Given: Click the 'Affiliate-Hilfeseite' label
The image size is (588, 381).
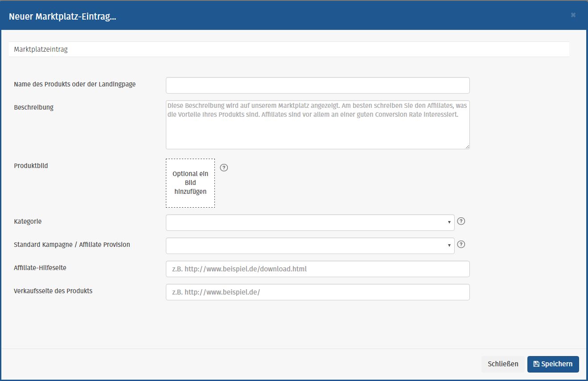Looking at the screenshot, I should click(x=40, y=268).
